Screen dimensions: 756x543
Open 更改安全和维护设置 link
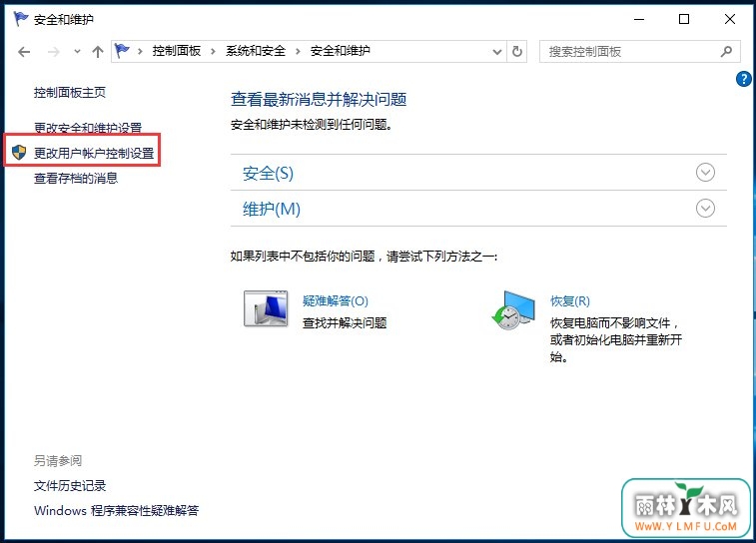(x=88, y=127)
